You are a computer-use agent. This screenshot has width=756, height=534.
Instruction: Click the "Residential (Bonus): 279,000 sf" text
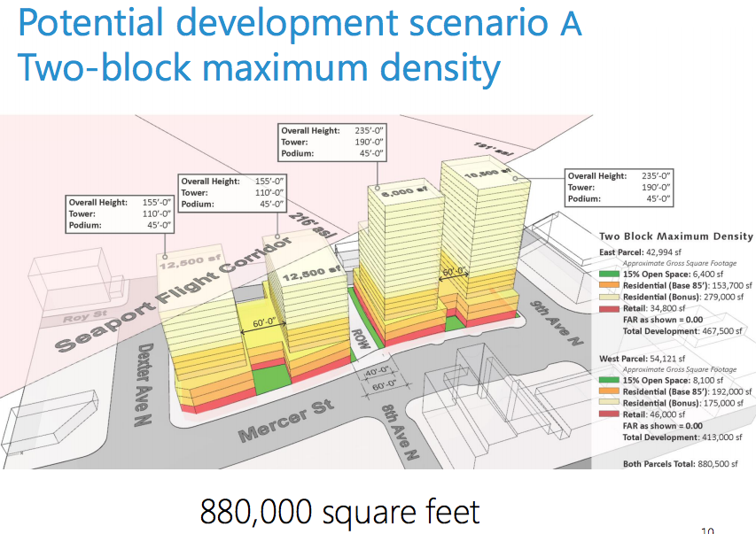[683, 297]
